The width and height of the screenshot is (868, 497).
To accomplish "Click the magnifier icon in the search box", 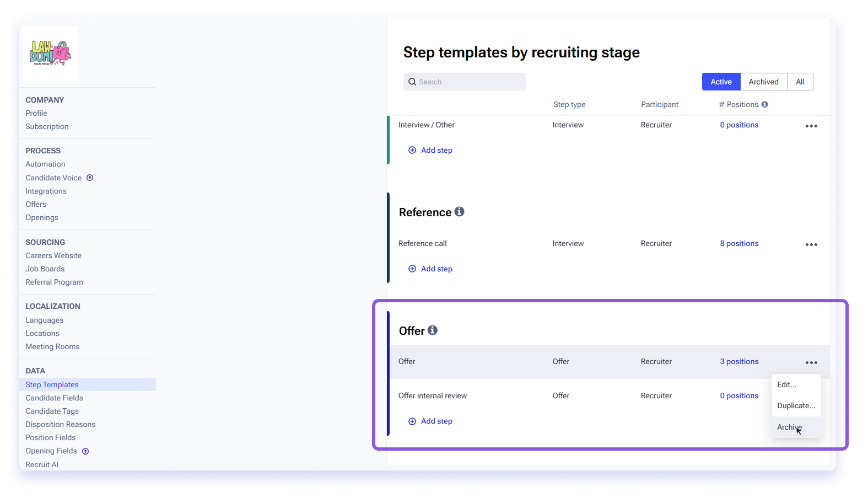I will point(412,82).
